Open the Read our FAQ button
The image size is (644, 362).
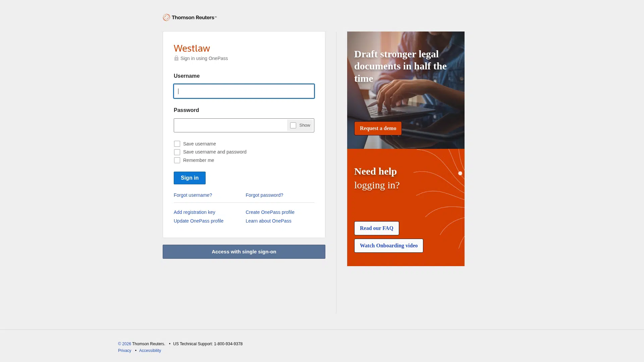pos(377,228)
